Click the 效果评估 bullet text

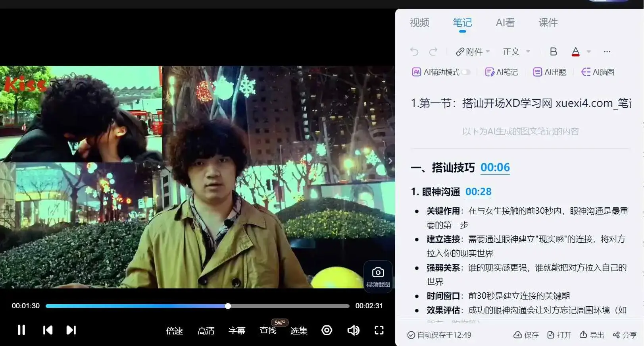[x=443, y=310]
